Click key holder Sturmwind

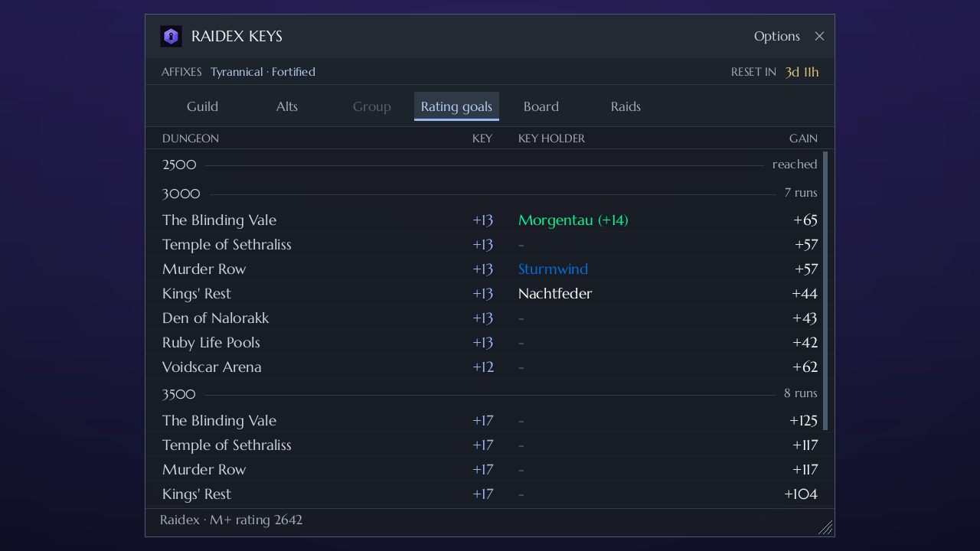pos(554,269)
